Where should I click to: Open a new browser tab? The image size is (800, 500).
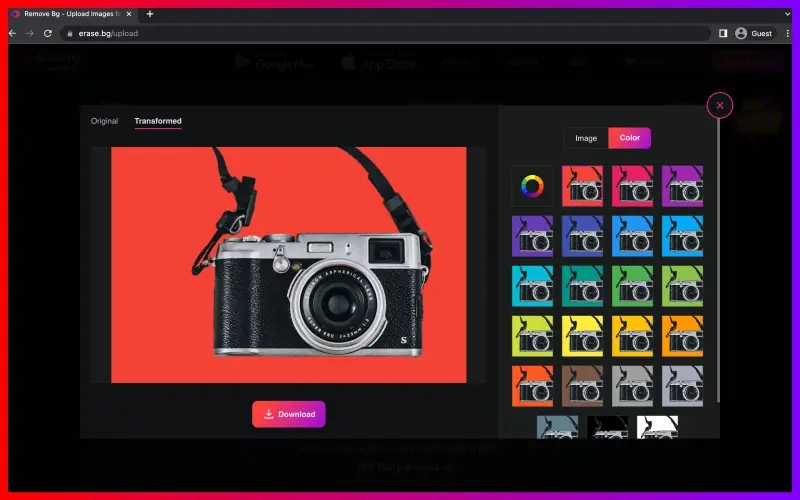(x=149, y=14)
